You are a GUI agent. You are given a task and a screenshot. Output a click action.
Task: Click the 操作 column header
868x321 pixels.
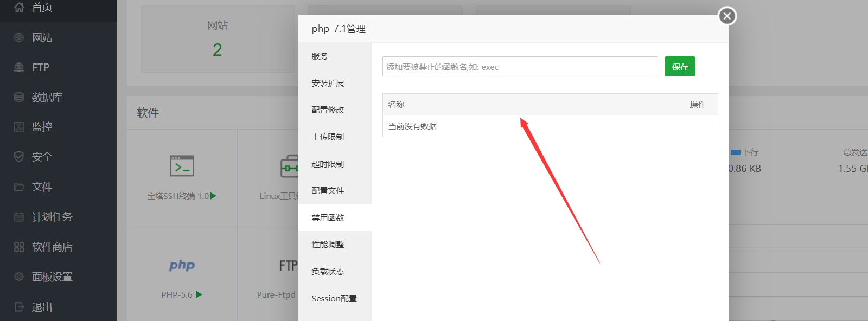pyautogui.click(x=698, y=104)
